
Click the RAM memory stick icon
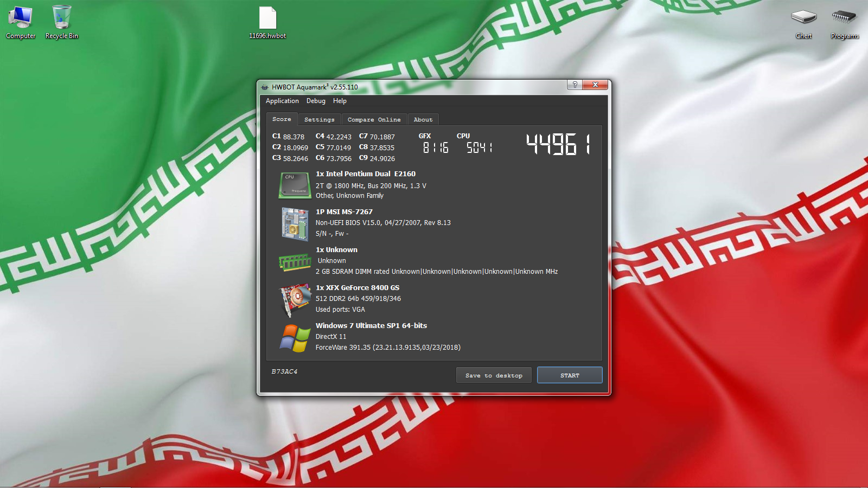295,262
